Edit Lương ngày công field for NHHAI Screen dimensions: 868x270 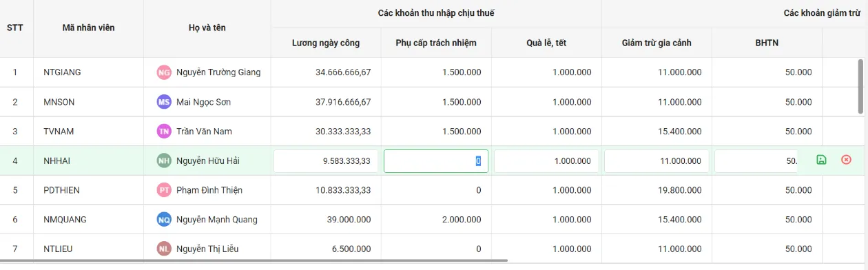pyautogui.click(x=326, y=161)
